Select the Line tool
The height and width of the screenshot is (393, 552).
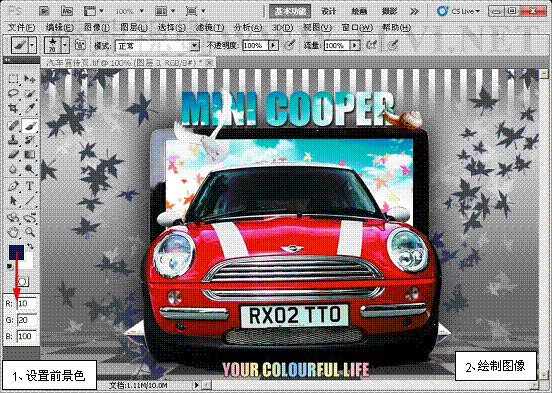[x=30, y=201]
